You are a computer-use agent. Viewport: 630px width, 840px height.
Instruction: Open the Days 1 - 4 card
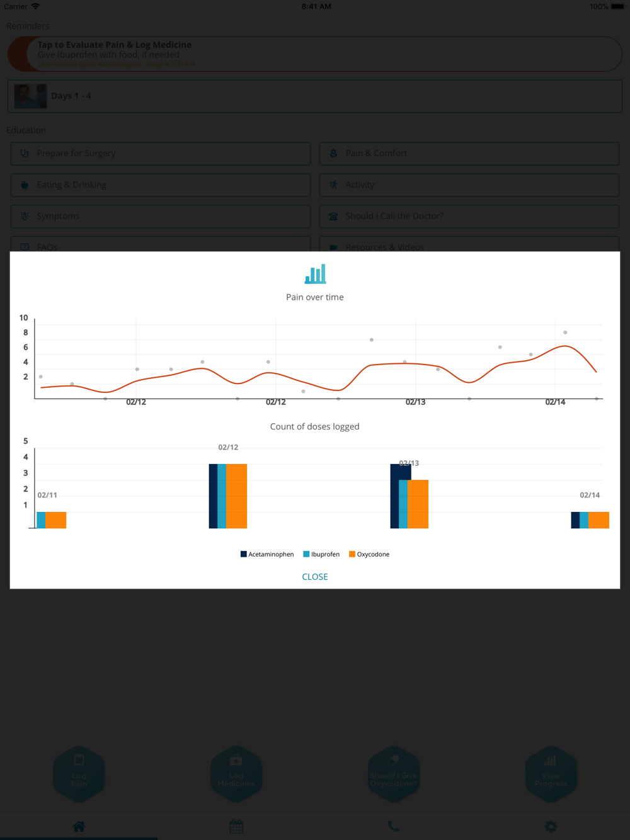315,96
